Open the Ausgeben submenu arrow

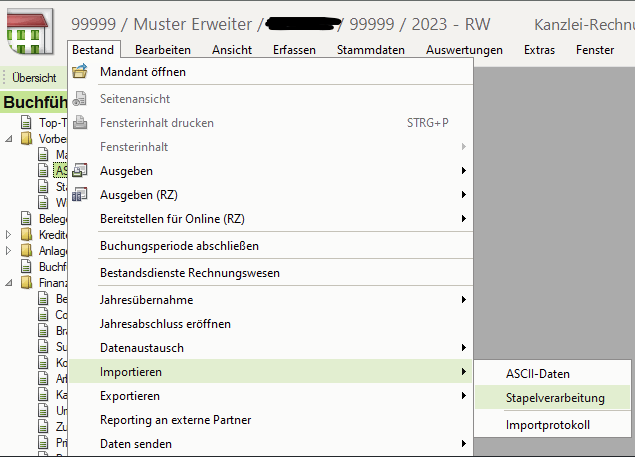464,171
